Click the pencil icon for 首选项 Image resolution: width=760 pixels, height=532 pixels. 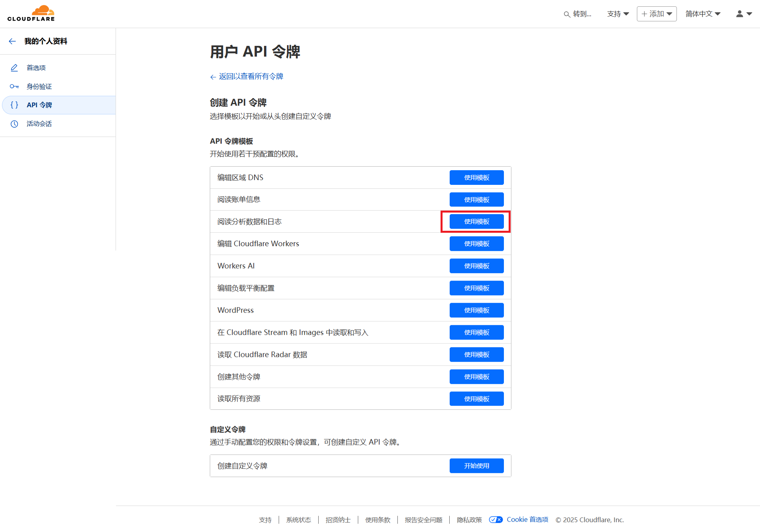click(14, 68)
